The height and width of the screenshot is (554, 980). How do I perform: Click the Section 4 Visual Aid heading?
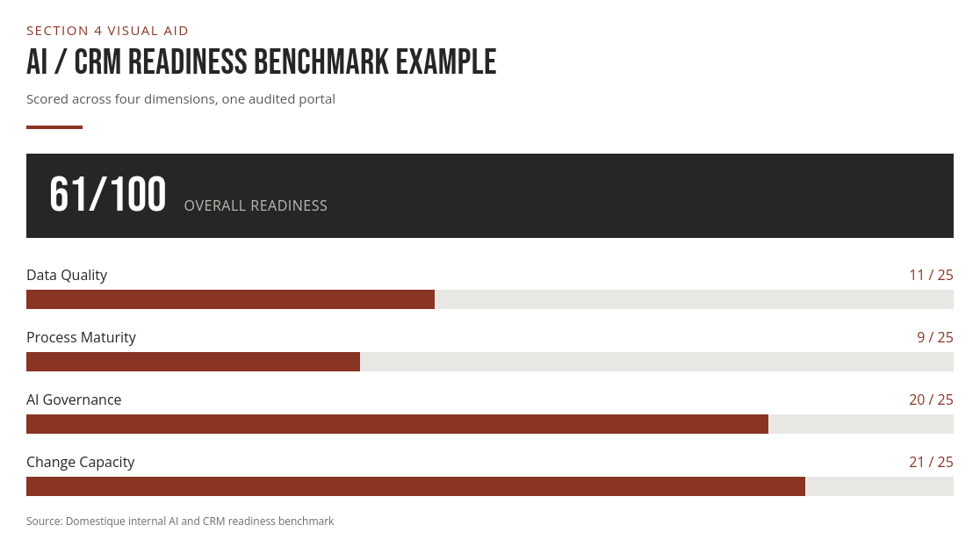[x=107, y=31]
